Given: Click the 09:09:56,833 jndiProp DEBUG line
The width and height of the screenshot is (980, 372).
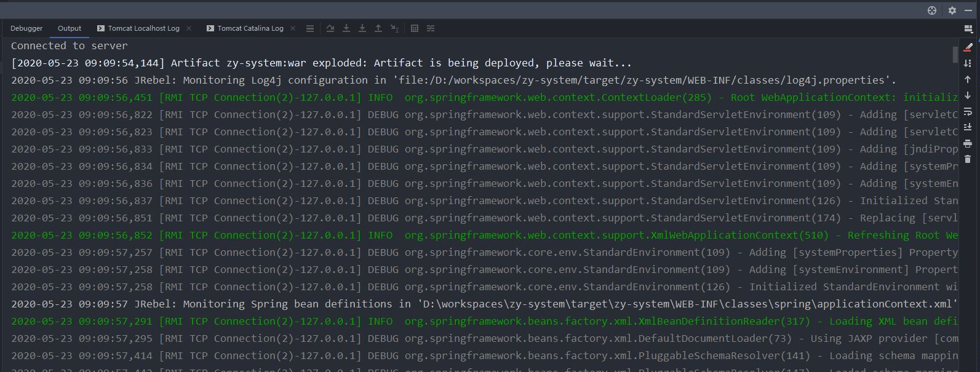Looking at the screenshot, I should [x=484, y=149].
